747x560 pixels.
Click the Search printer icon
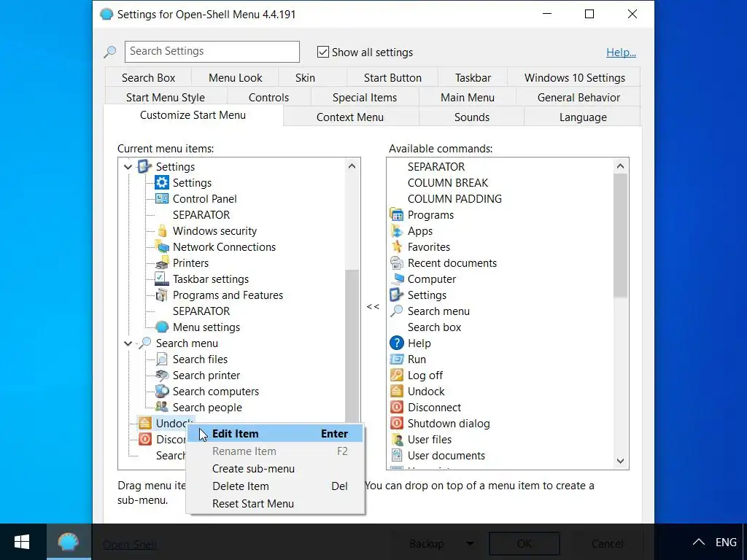162,376
